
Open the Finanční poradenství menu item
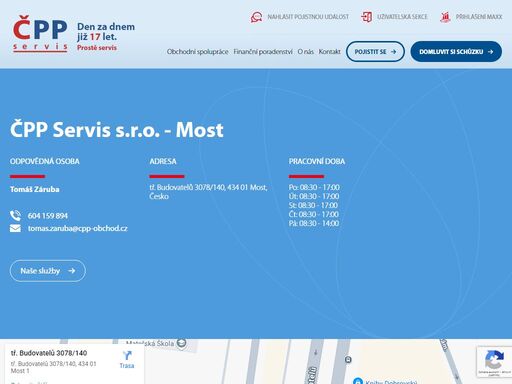click(263, 52)
